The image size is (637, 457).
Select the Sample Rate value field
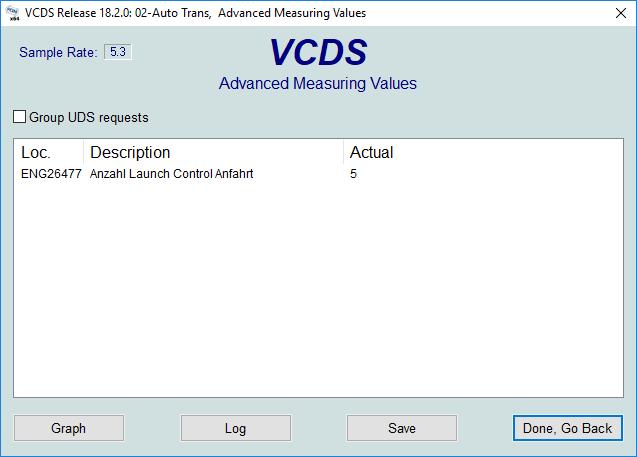coord(118,52)
